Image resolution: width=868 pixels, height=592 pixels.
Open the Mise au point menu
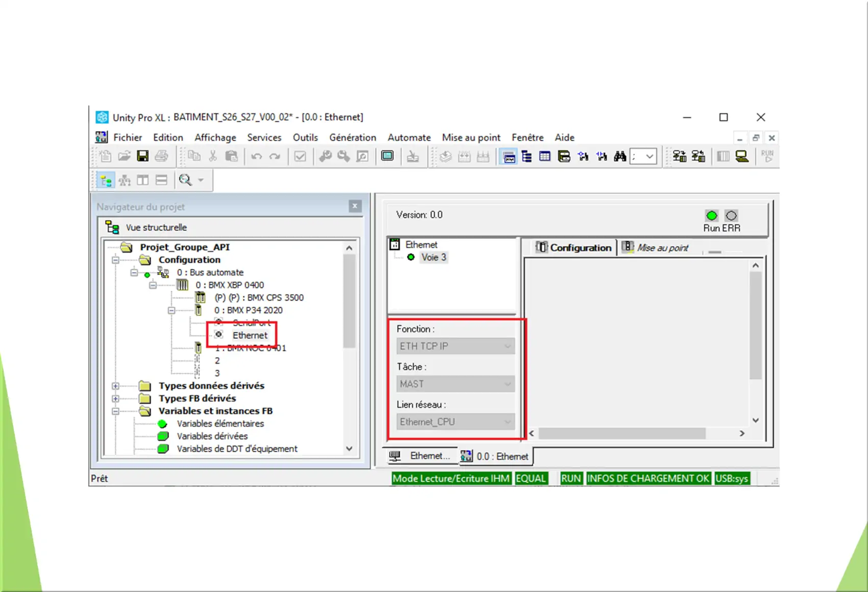(x=471, y=137)
